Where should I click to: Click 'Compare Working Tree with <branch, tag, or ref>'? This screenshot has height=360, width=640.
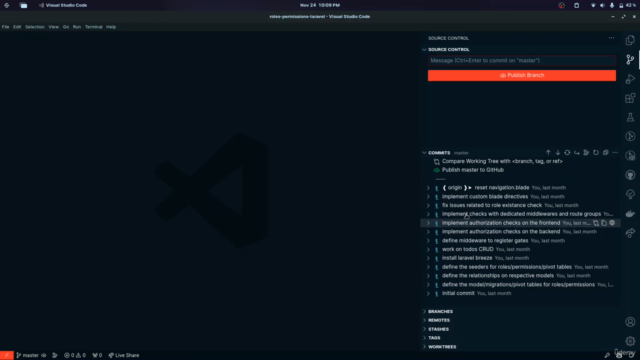click(x=502, y=161)
